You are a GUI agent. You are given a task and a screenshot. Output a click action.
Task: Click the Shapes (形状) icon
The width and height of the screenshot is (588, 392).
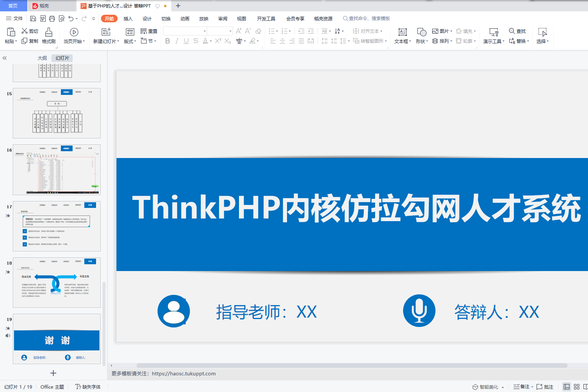point(422,32)
